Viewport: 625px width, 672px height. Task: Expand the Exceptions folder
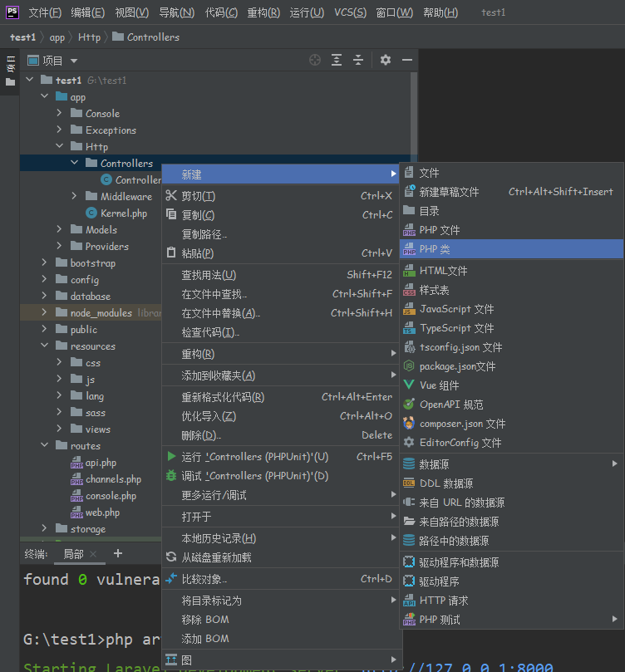(59, 130)
